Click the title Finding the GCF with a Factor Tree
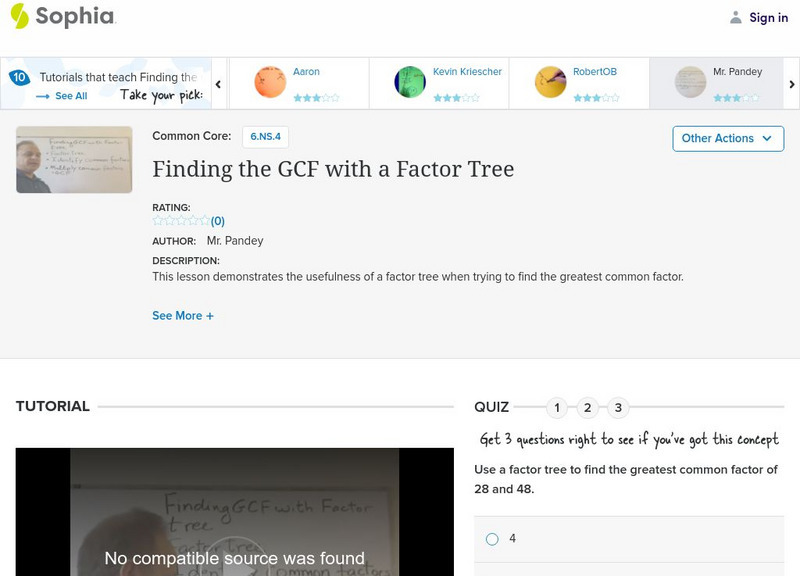The width and height of the screenshot is (800, 576). (x=333, y=169)
